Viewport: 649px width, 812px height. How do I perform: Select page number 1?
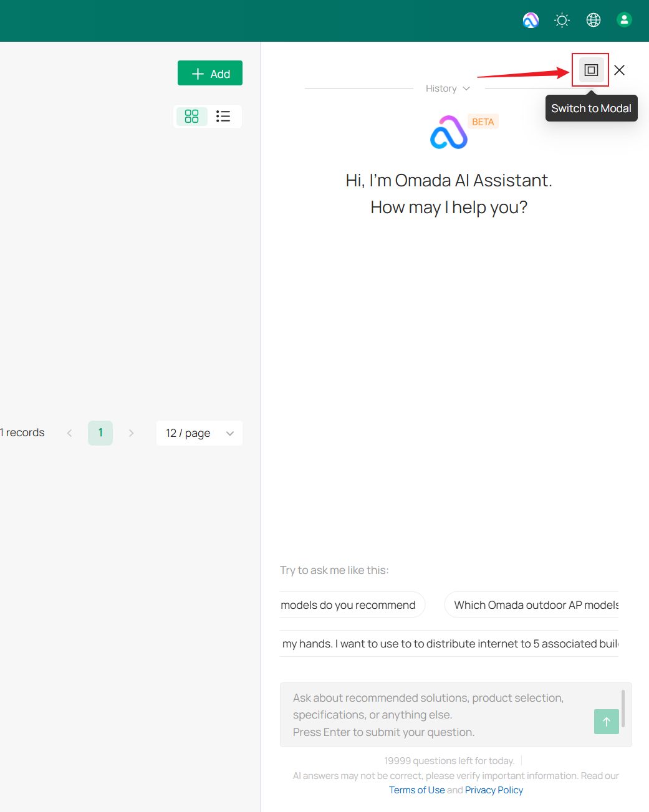[x=100, y=433]
